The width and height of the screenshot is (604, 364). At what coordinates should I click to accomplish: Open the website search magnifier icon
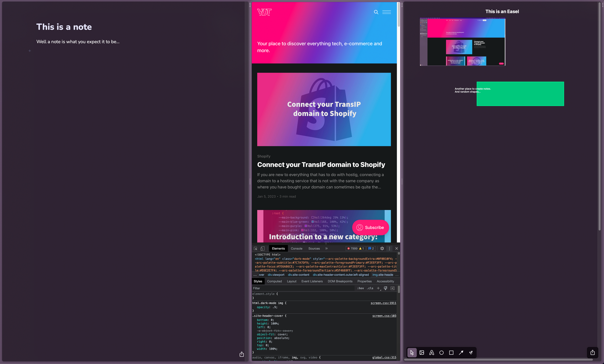(x=376, y=12)
